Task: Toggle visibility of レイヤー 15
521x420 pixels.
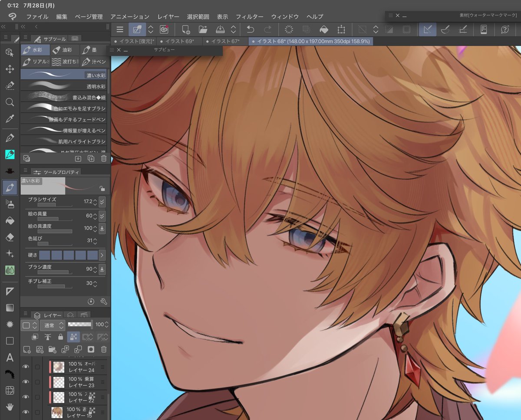Action: click(26, 412)
